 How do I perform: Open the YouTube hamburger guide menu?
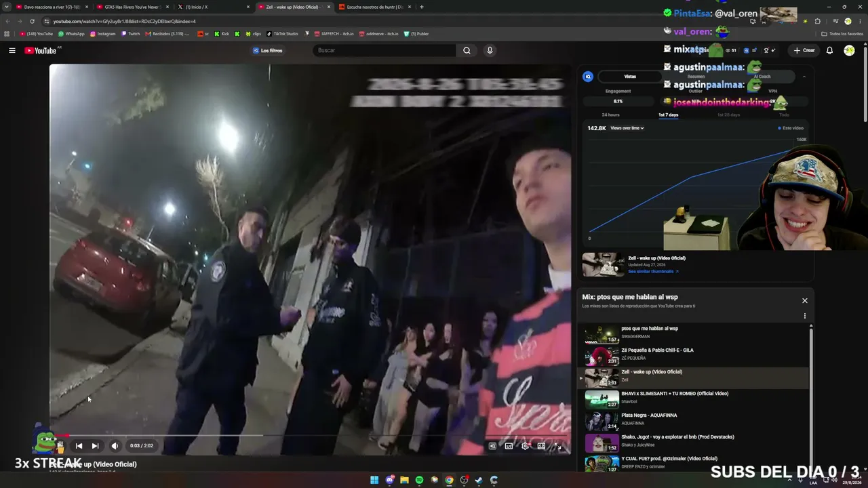(12, 50)
